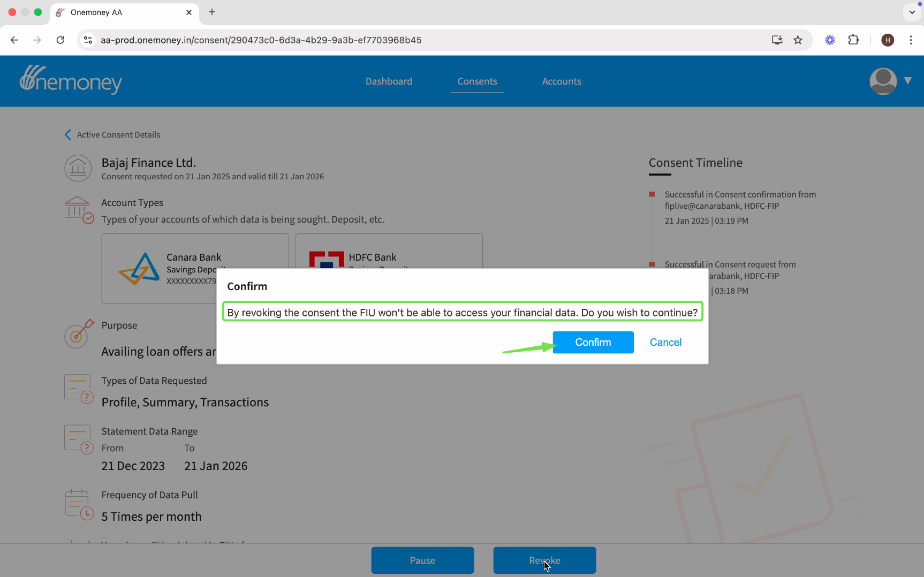Screen dimensions: 924x577
Task: Open the user profile avatar
Action: pyautogui.click(x=883, y=81)
